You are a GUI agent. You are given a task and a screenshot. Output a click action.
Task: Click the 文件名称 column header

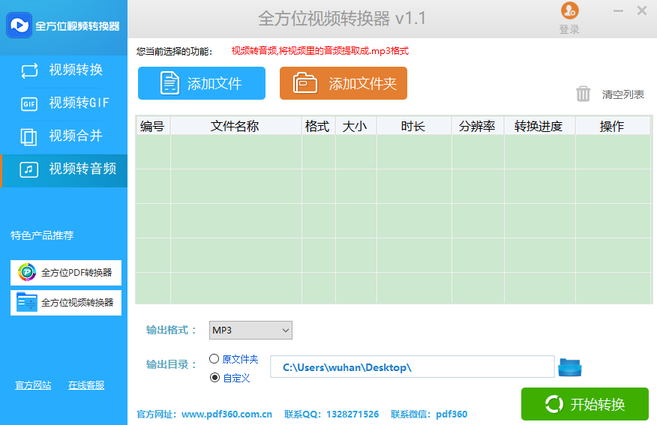pyautogui.click(x=235, y=126)
